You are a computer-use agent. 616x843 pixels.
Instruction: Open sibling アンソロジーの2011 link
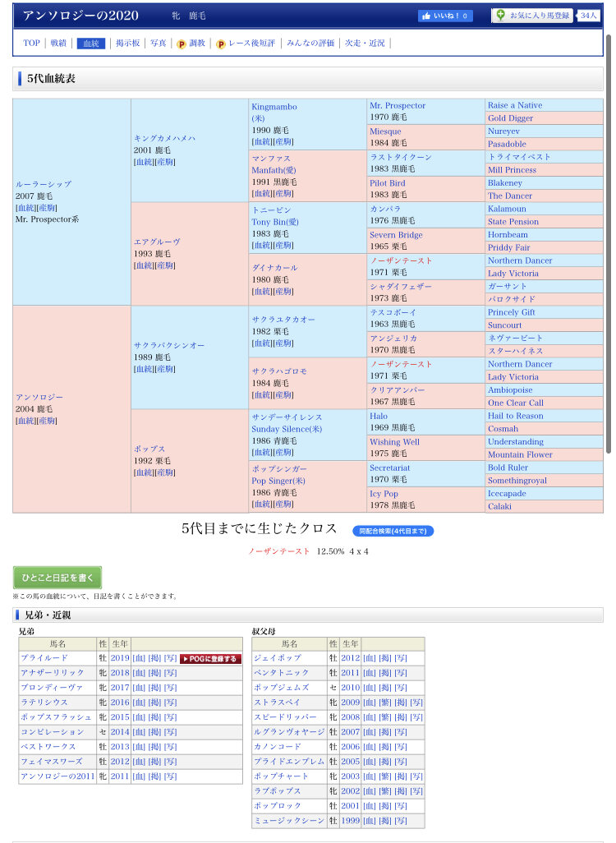(x=57, y=776)
